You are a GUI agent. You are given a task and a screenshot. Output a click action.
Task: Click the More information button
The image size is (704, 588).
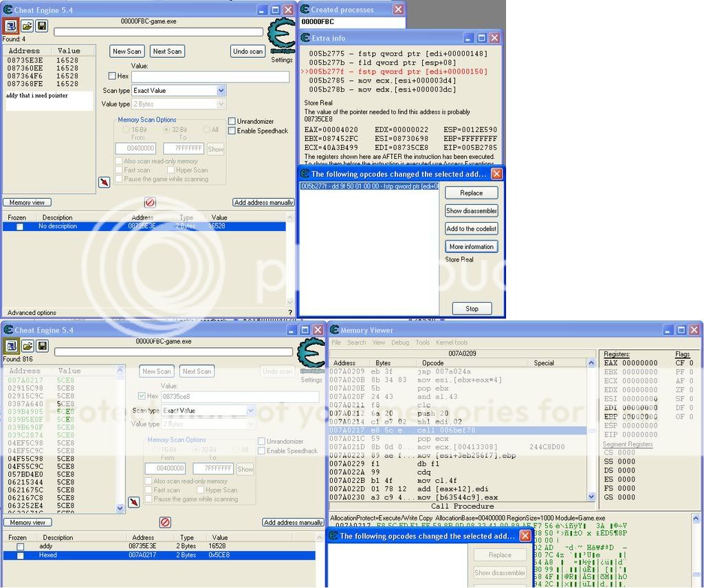(471, 247)
